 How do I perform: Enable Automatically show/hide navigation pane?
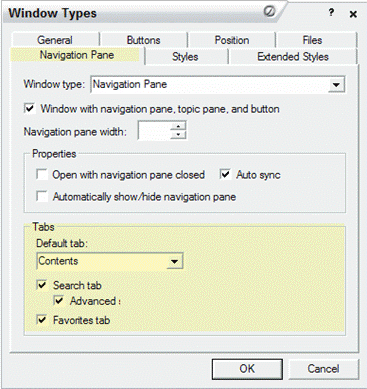pyautogui.click(x=42, y=196)
